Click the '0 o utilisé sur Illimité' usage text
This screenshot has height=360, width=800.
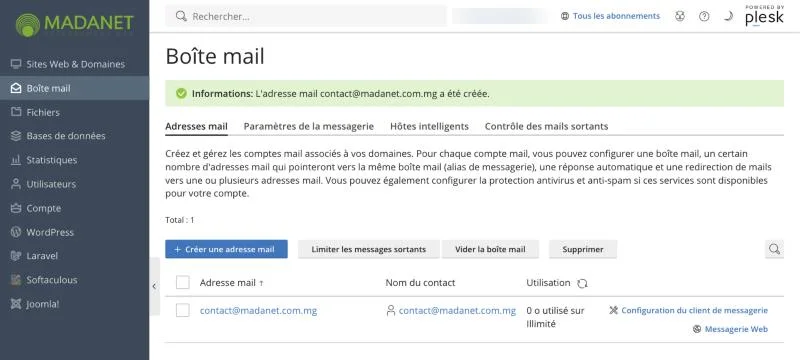click(556, 317)
